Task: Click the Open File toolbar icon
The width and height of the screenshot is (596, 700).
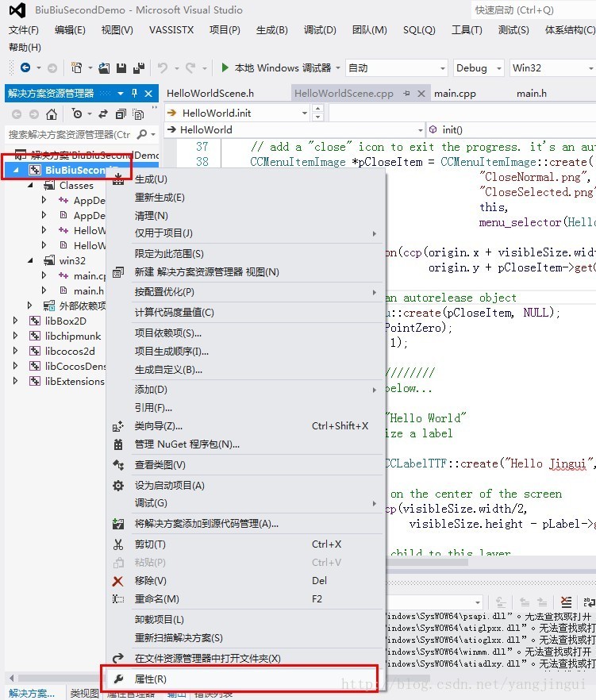Action: click(104, 68)
